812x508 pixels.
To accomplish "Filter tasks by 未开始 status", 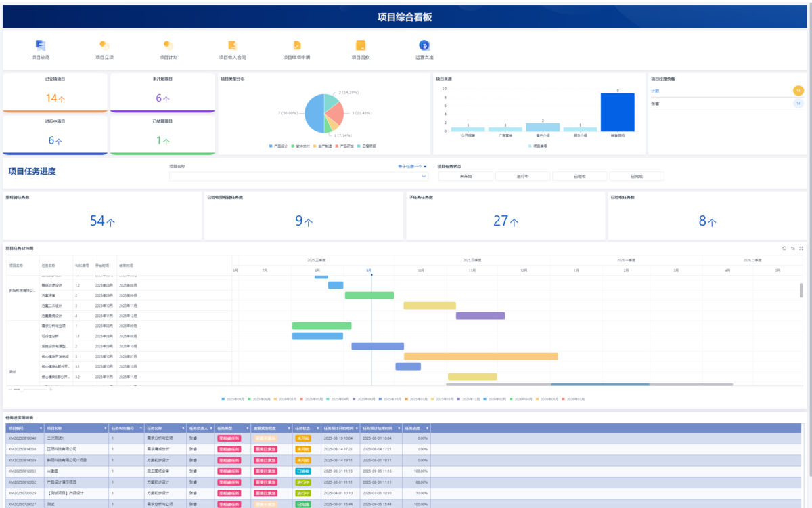I will click(466, 176).
